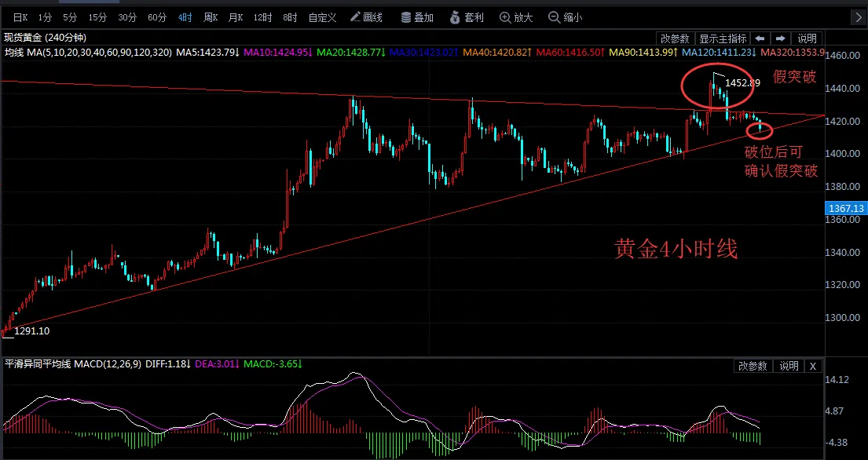Click the DIFF:1.18 value

click(168, 364)
